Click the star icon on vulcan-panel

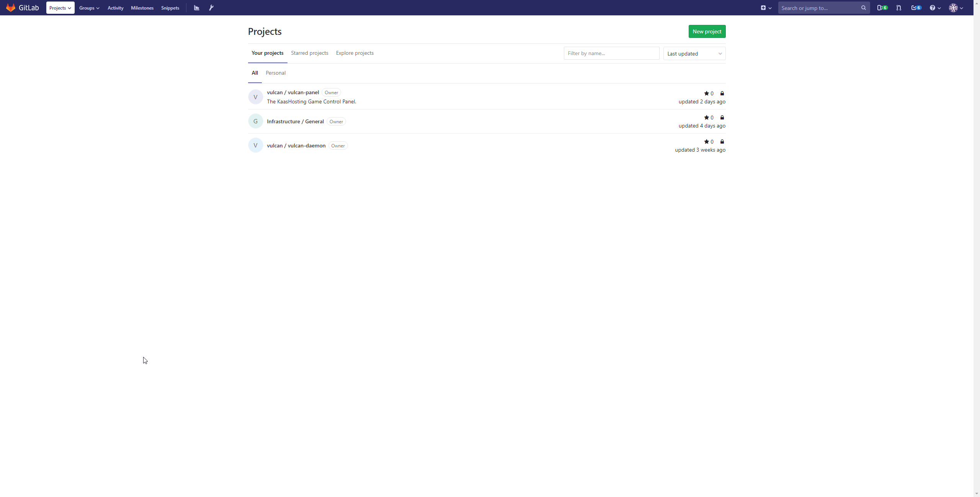coord(706,93)
